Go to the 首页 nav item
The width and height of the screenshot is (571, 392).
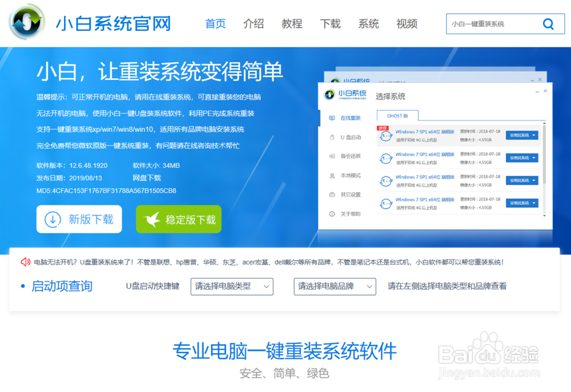215,24
